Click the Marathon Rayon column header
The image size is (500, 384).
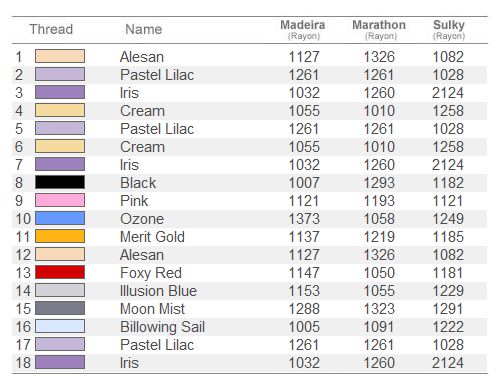coord(379,29)
